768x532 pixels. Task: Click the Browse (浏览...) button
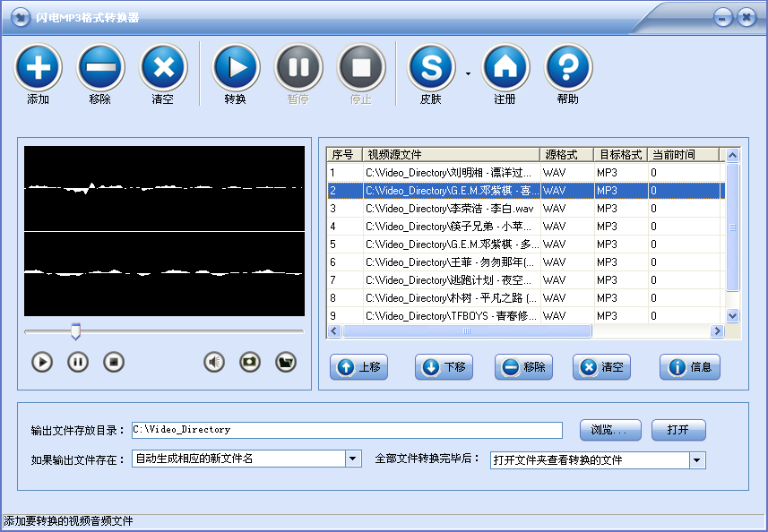pyautogui.click(x=609, y=430)
